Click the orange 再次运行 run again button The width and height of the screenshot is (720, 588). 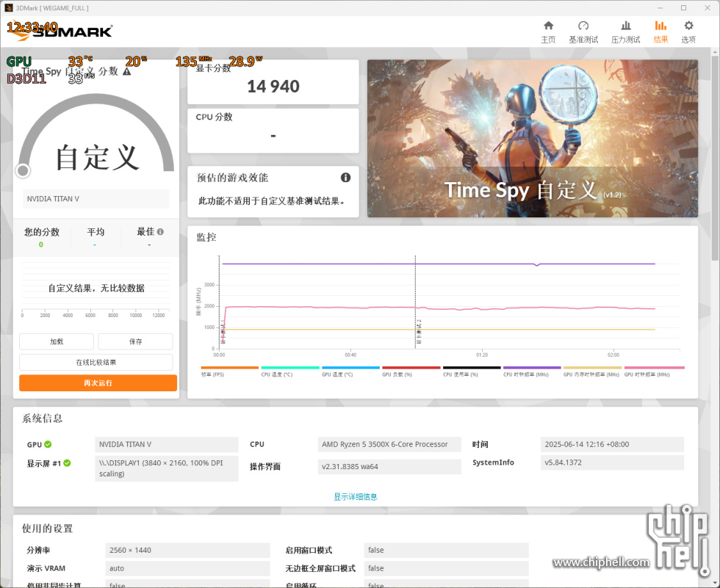click(x=98, y=383)
